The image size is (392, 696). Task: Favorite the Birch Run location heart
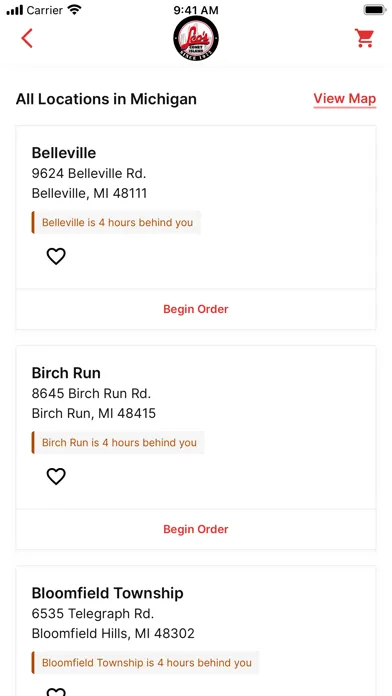56,476
